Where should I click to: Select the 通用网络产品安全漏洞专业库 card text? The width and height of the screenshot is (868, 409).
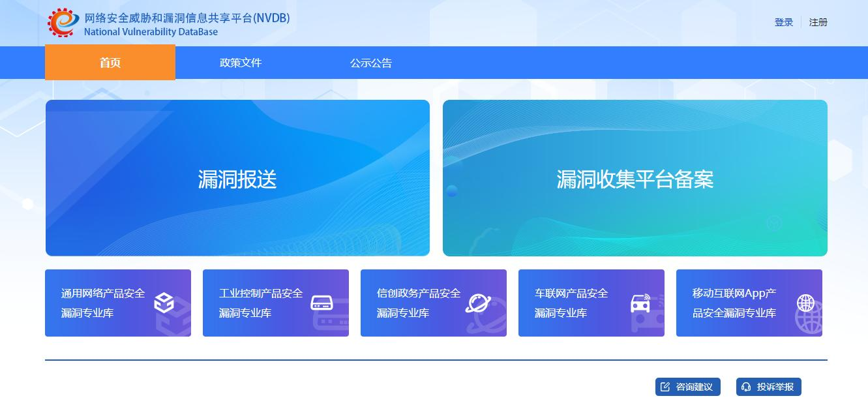click(x=103, y=303)
